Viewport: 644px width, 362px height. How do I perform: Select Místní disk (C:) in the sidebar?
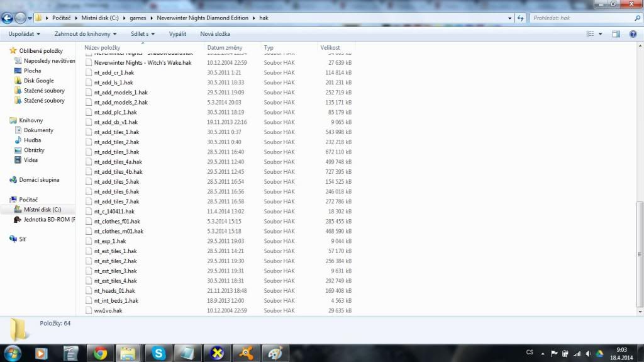pyautogui.click(x=42, y=210)
